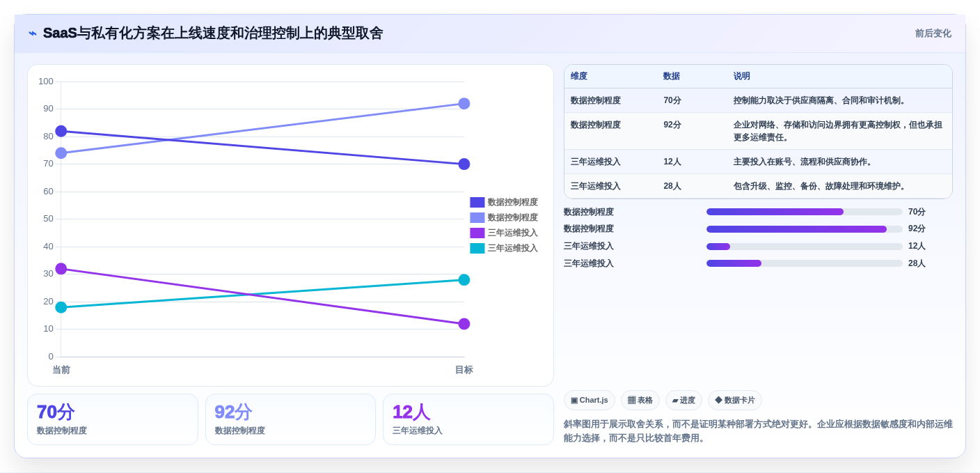Click the 100 y-axis tick label

tap(46, 82)
